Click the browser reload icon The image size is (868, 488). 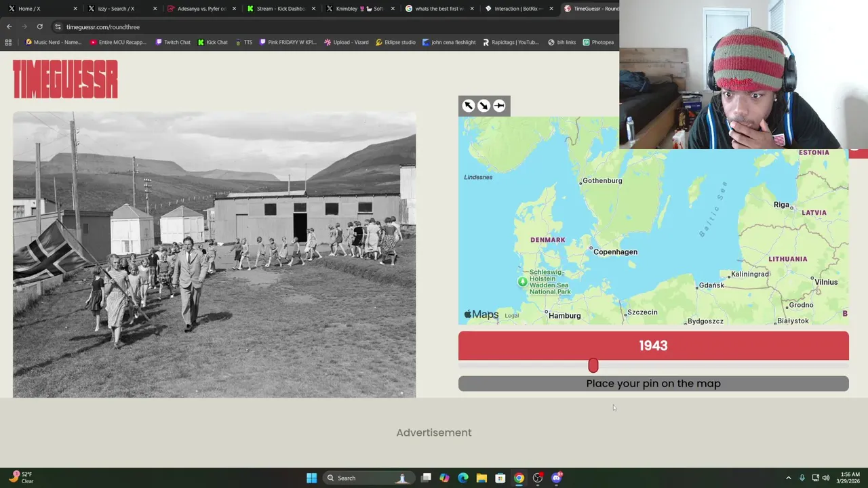click(x=39, y=27)
